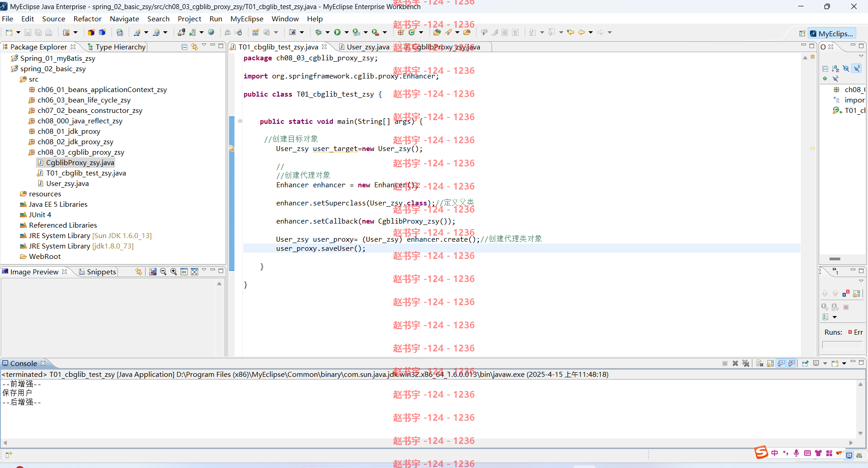Open the Console display selector dropdown

pos(825,363)
